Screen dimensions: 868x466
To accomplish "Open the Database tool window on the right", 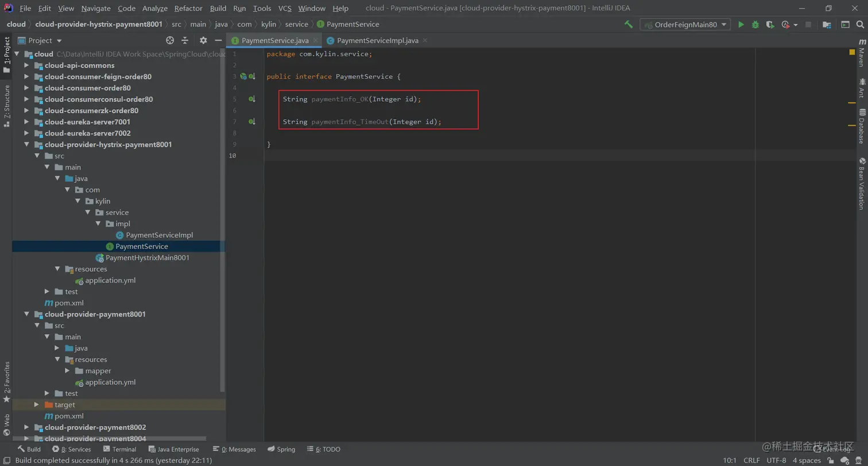I will click(x=862, y=126).
